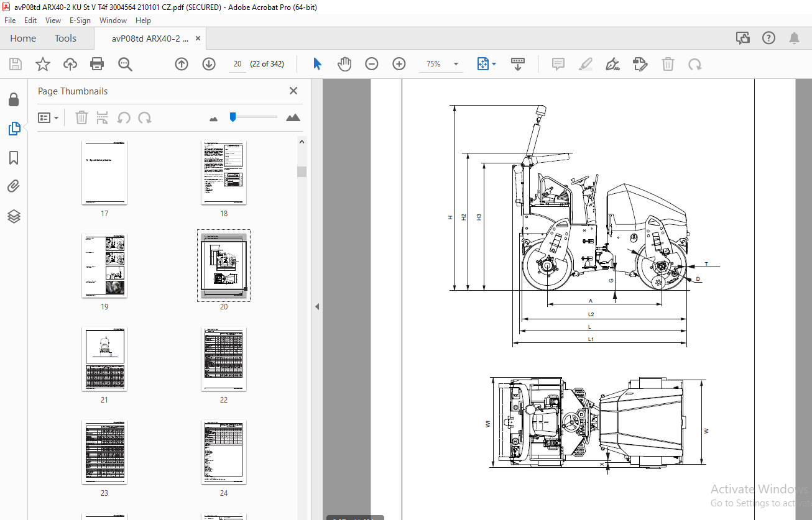The width and height of the screenshot is (812, 520).
Task: Open security lock panel in sidebar
Action: [x=14, y=99]
